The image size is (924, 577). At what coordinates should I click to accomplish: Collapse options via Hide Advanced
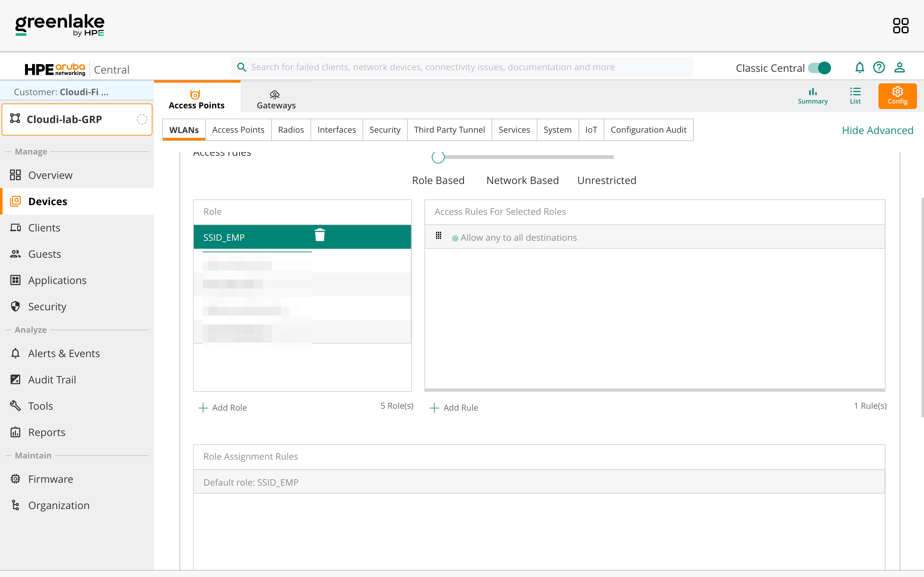pyautogui.click(x=877, y=130)
